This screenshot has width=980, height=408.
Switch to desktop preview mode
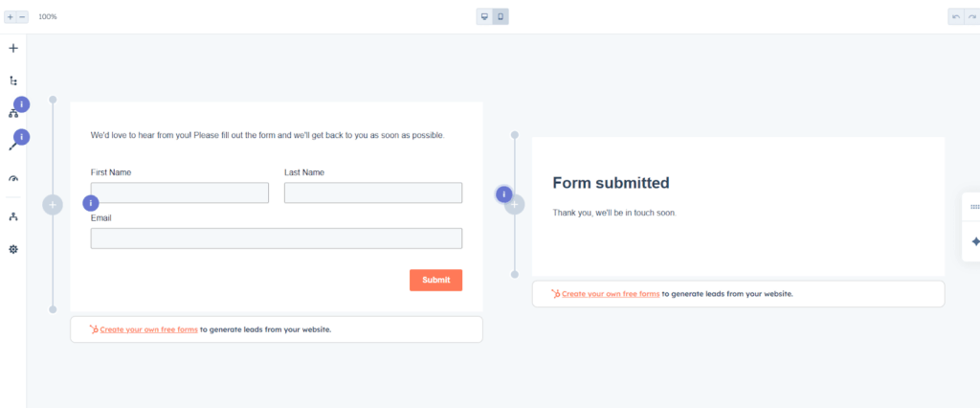[x=485, y=17]
